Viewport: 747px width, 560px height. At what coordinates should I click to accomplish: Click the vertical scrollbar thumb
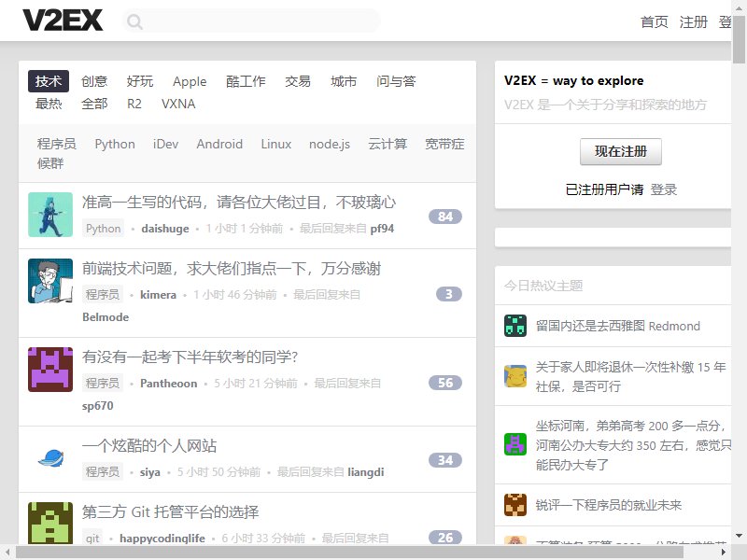pos(739,39)
